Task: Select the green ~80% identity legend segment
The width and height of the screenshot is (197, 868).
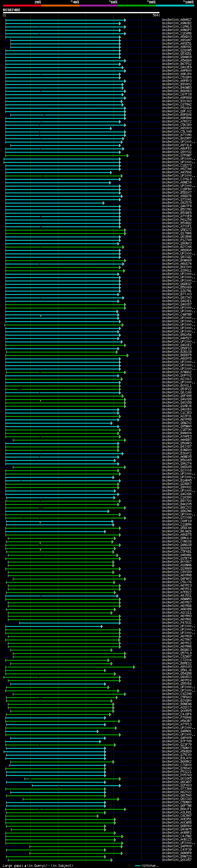Action: click(137, 6)
